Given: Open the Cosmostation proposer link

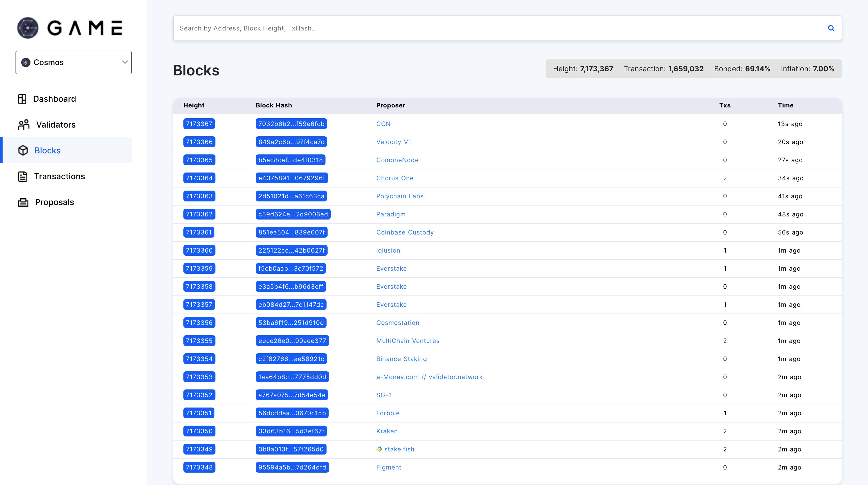Looking at the screenshot, I should pos(398,323).
